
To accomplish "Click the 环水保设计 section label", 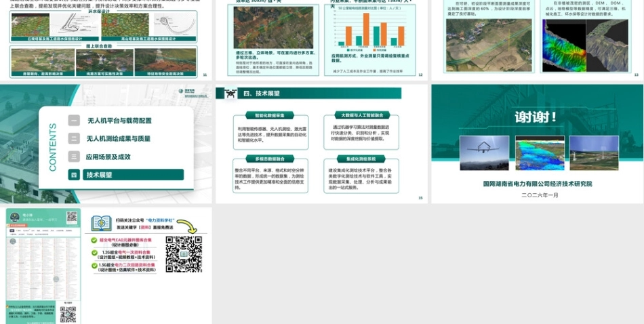I will 100,12.
